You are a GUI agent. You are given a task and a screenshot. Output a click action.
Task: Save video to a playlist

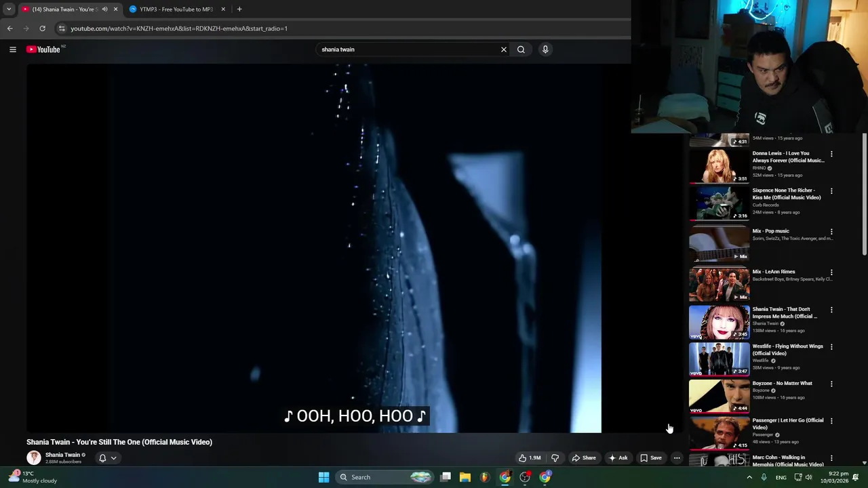pos(651,458)
